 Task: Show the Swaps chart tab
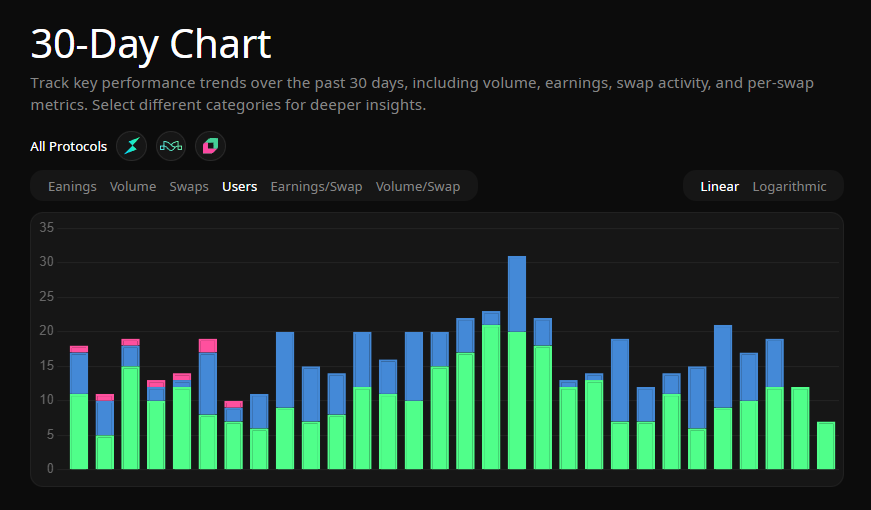(189, 187)
